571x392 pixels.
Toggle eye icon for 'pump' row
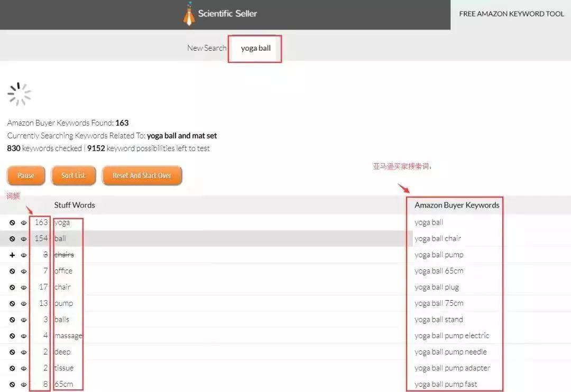[x=24, y=304]
